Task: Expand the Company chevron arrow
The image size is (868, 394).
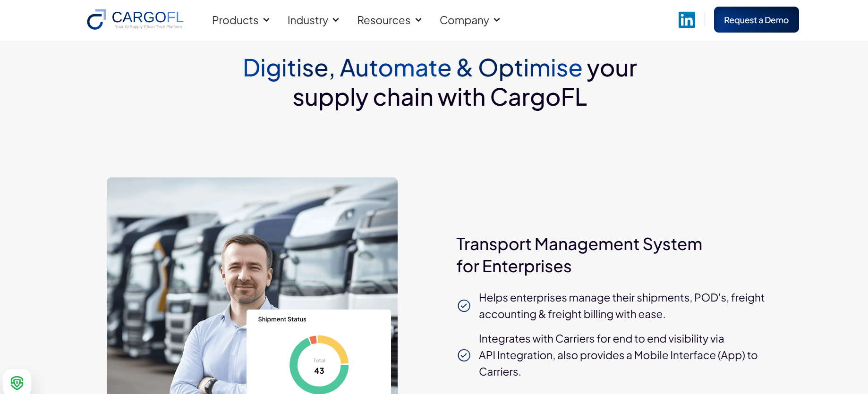Action: (x=497, y=20)
